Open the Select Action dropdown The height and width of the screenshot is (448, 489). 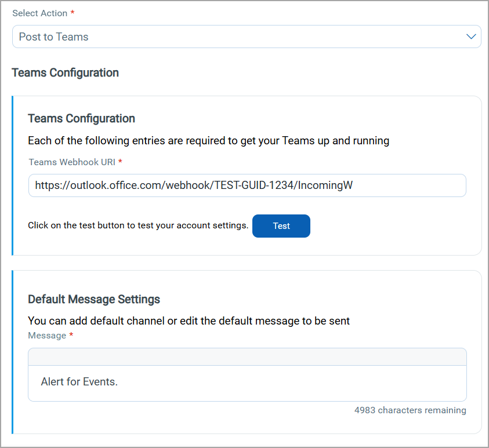pyautogui.click(x=247, y=37)
